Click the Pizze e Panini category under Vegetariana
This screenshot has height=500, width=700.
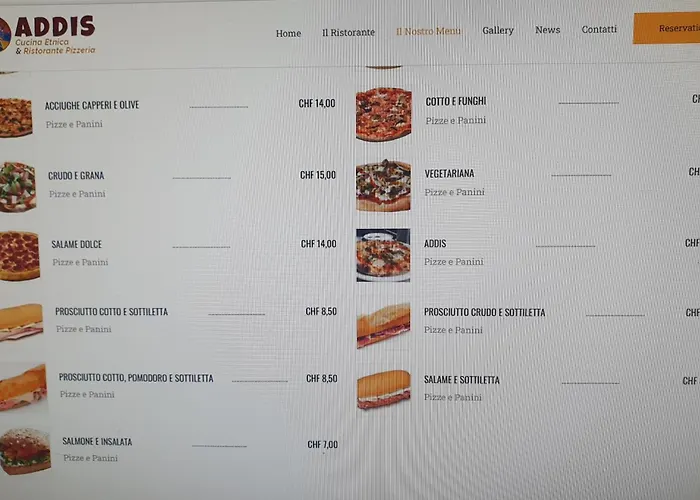pos(454,192)
